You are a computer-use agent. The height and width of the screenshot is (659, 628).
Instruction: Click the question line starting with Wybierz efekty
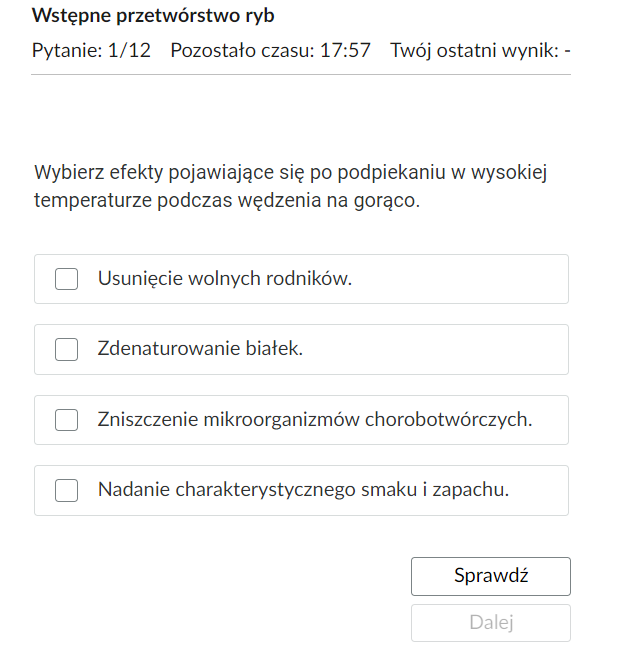[290, 173]
